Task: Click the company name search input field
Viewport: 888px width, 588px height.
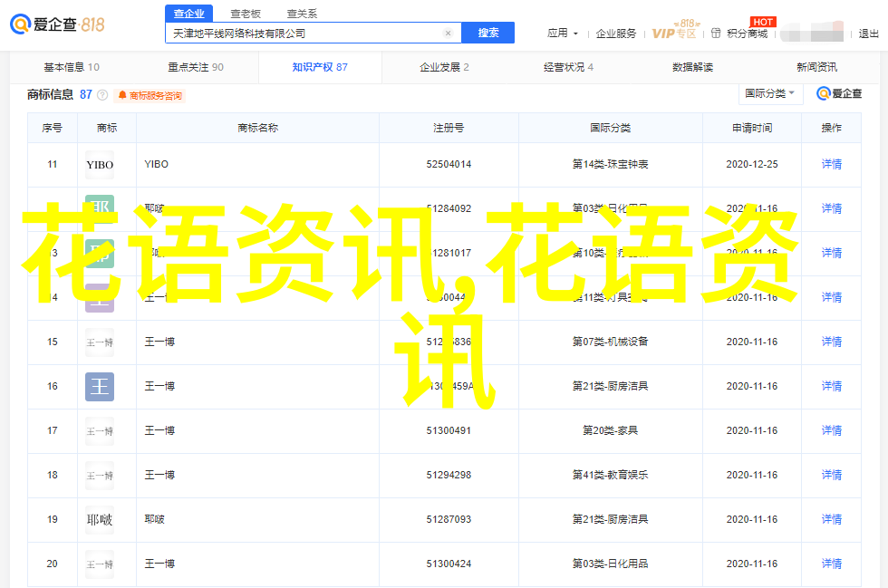Action: [304, 34]
